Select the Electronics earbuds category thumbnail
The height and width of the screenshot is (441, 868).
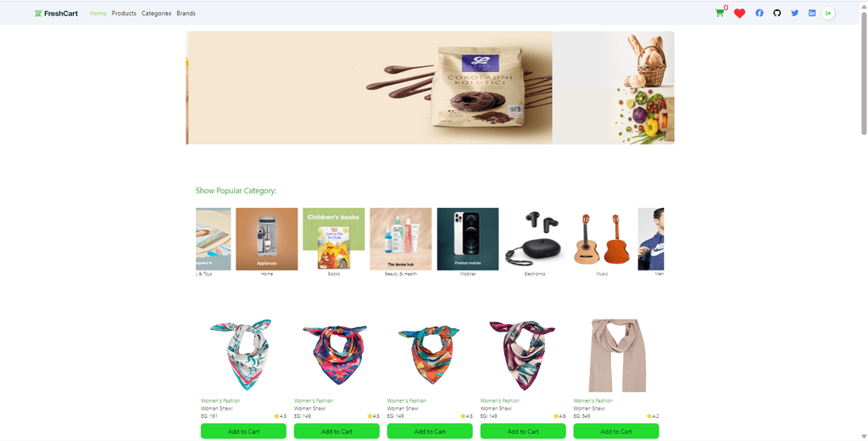point(535,239)
